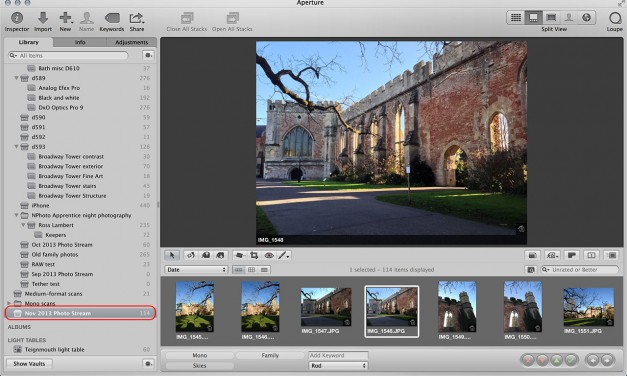Switch to the Library tab
Image resolution: width=627 pixels, height=376 pixels.
28,42
